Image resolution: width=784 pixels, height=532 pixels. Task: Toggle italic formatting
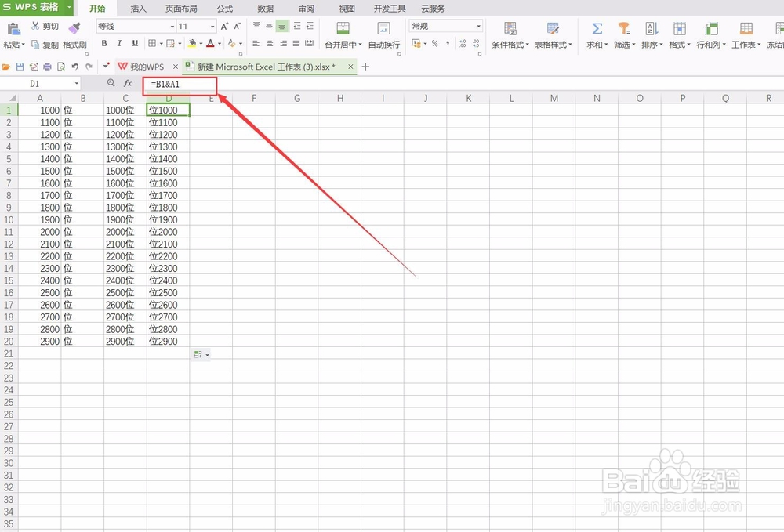pyautogui.click(x=119, y=43)
